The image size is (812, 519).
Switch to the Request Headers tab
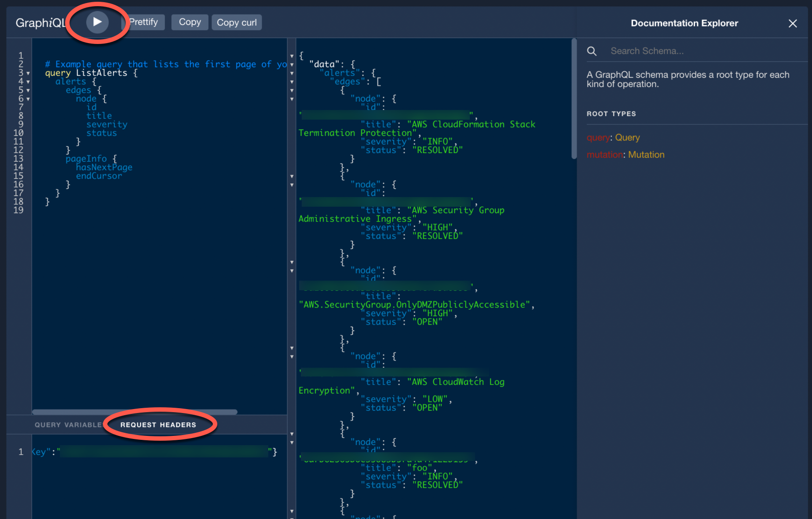point(158,424)
